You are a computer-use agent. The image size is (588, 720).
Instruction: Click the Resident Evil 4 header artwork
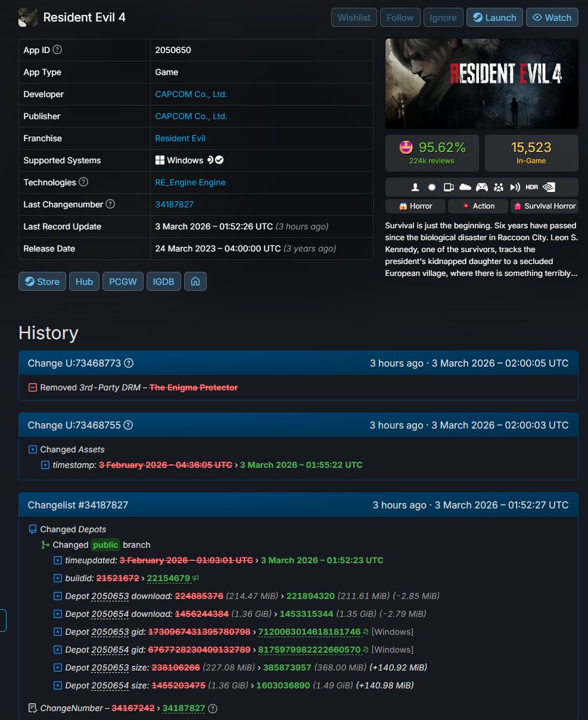coord(481,83)
